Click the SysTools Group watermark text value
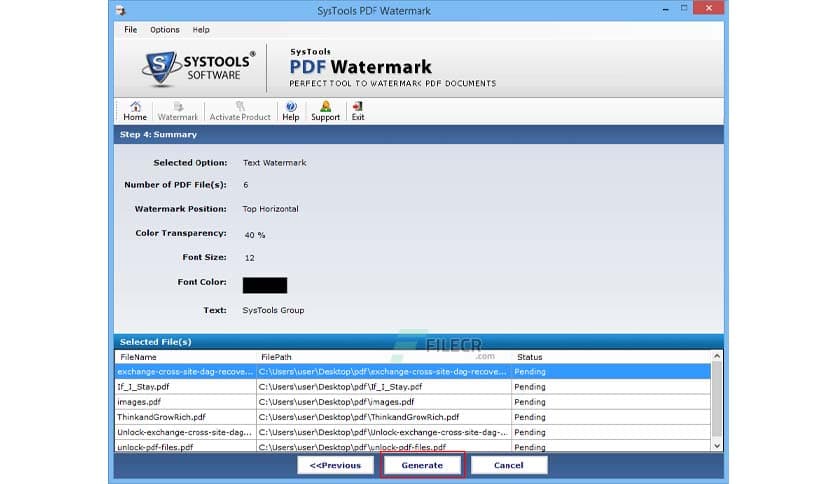The width and height of the screenshot is (836, 484). (x=273, y=310)
